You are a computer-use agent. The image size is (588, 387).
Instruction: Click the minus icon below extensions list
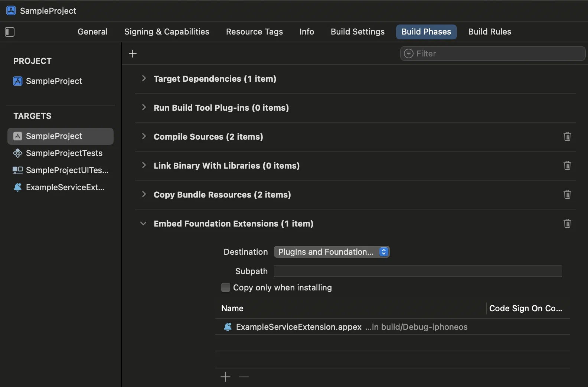tap(244, 377)
